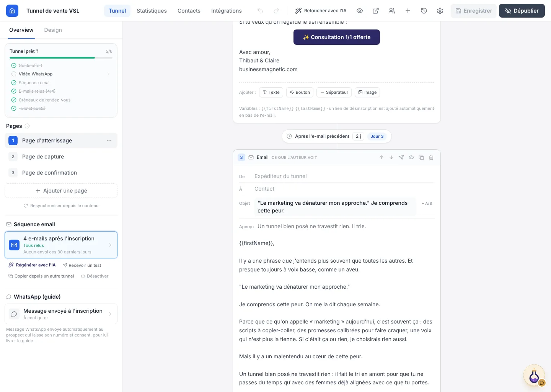
Task: Click Régénérer avec l'IA
Action: (x=32, y=265)
